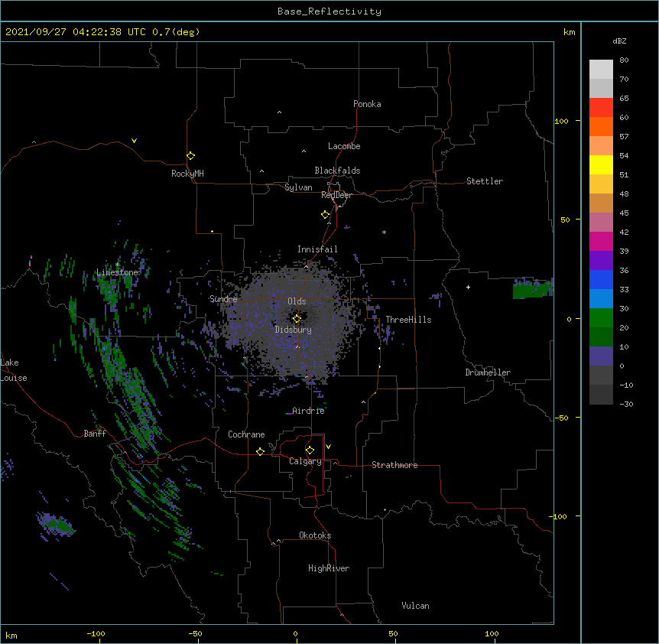This screenshot has height=644, width=659.
Task: Click the yellow 54 dBZ legend swatch
Action: pyautogui.click(x=601, y=164)
